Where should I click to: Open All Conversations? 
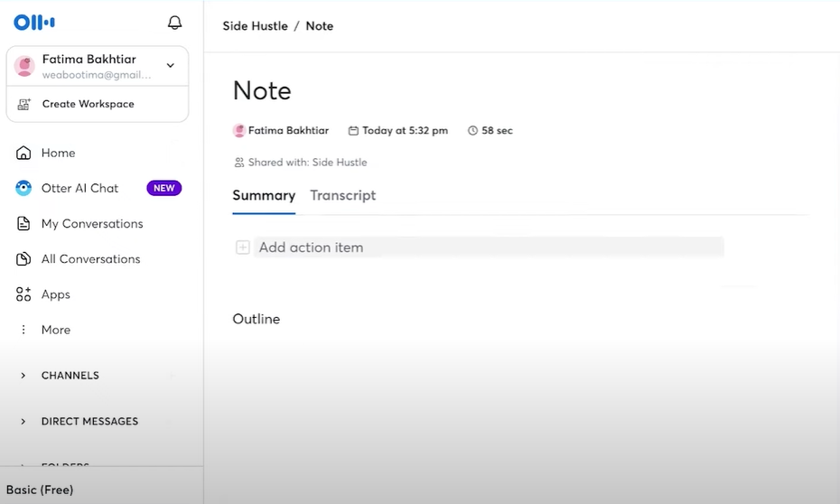tap(91, 258)
